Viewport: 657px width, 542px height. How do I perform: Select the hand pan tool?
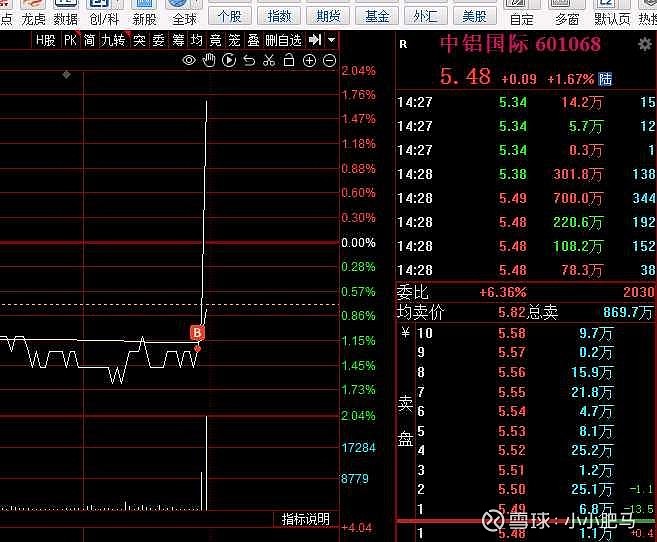coord(209,61)
